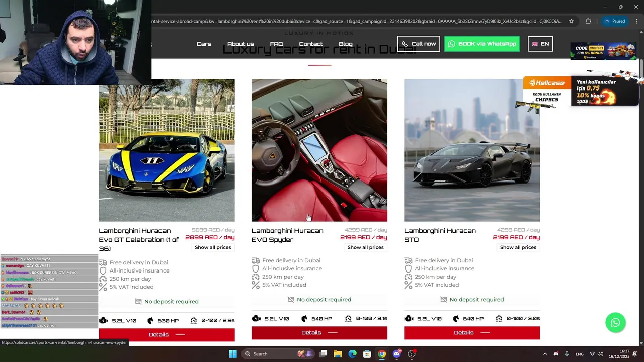Open OBS Studio from the taskbar

click(412, 354)
